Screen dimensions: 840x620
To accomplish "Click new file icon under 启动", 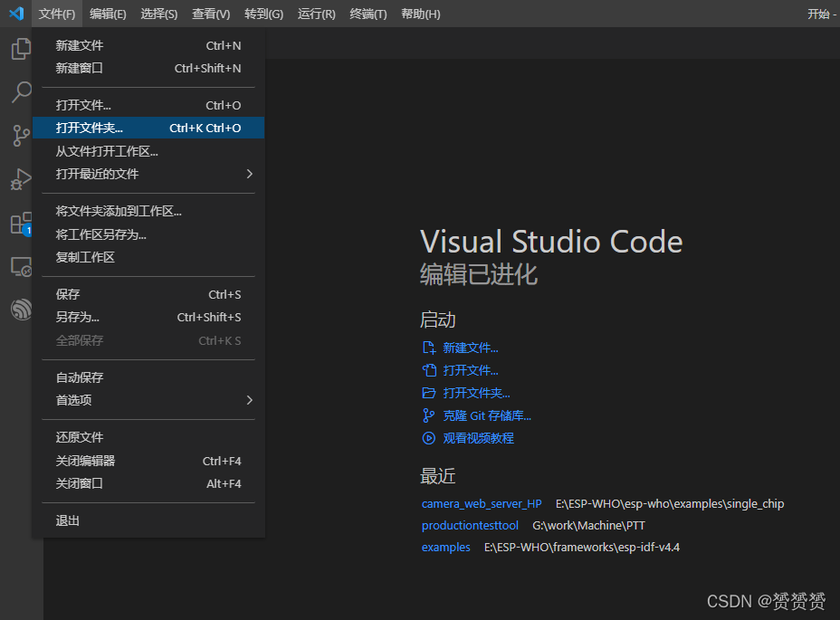I will tap(429, 348).
